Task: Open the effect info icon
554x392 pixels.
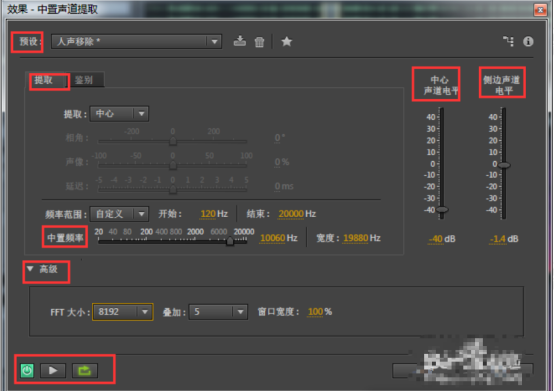Action: [x=528, y=42]
